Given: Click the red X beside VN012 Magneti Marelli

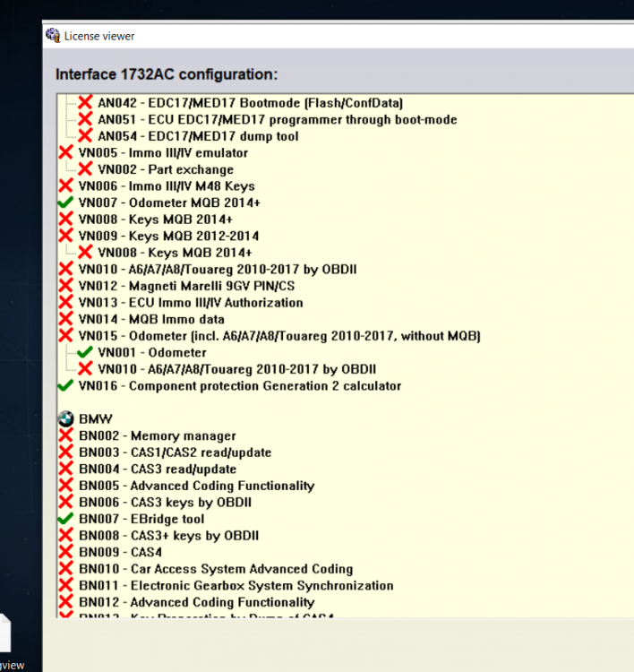Looking at the screenshot, I should coord(65,286).
